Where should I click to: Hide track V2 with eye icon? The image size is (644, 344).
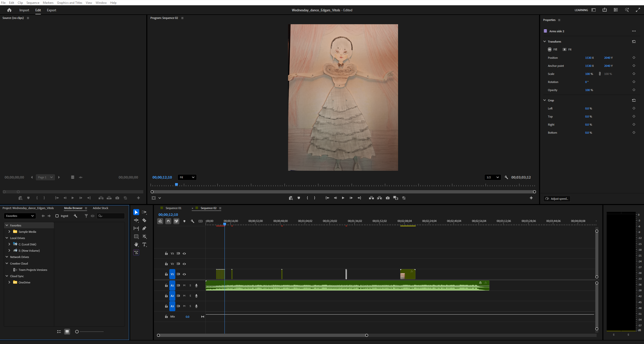click(x=184, y=264)
